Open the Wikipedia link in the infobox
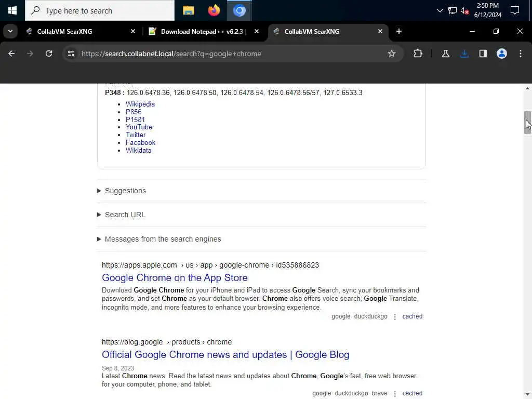532x399 pixels. tap(140, 104)
